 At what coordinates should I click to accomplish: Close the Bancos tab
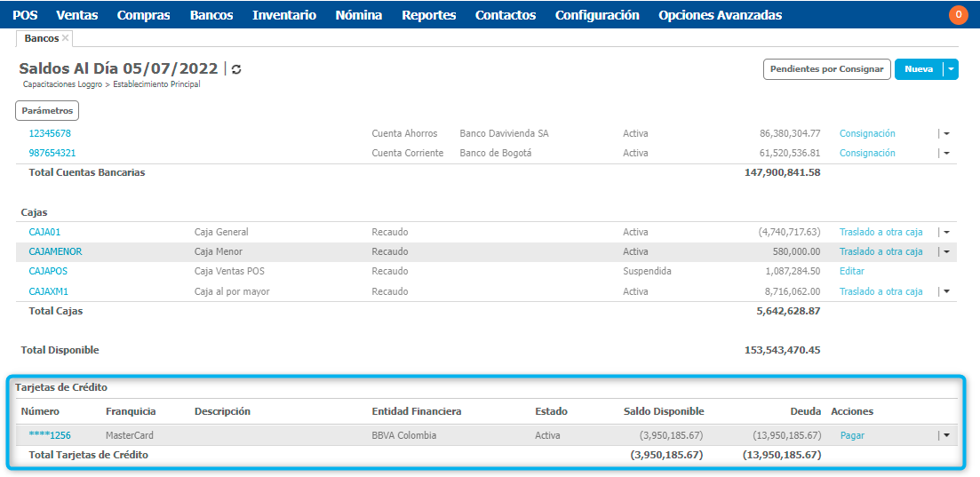(x=66, y=38)
